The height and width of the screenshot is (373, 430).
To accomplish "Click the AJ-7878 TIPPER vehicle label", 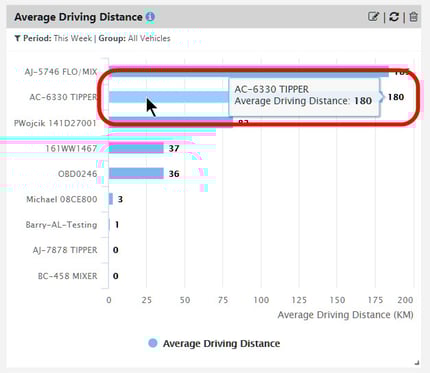I will tap(65, 250).
